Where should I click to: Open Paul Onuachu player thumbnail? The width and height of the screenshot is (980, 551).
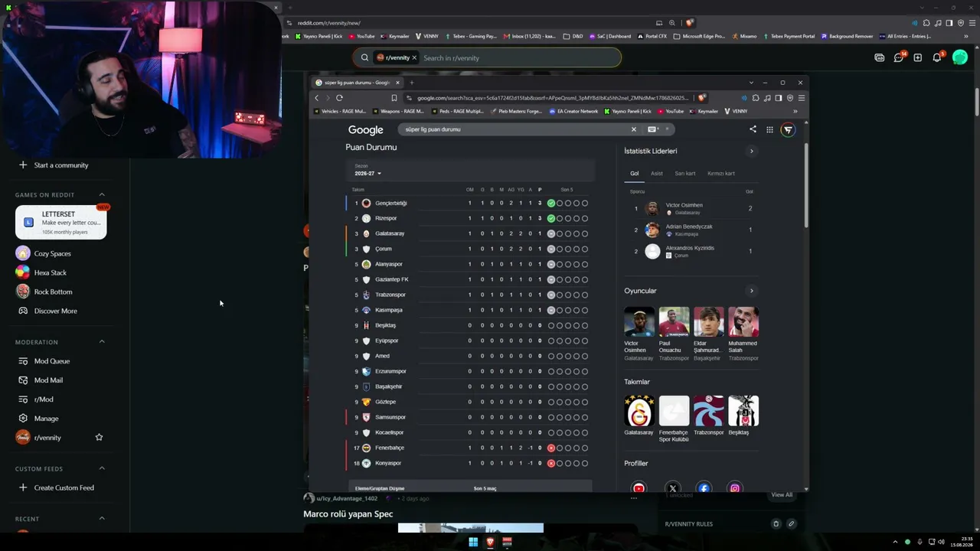pos(674,322)
